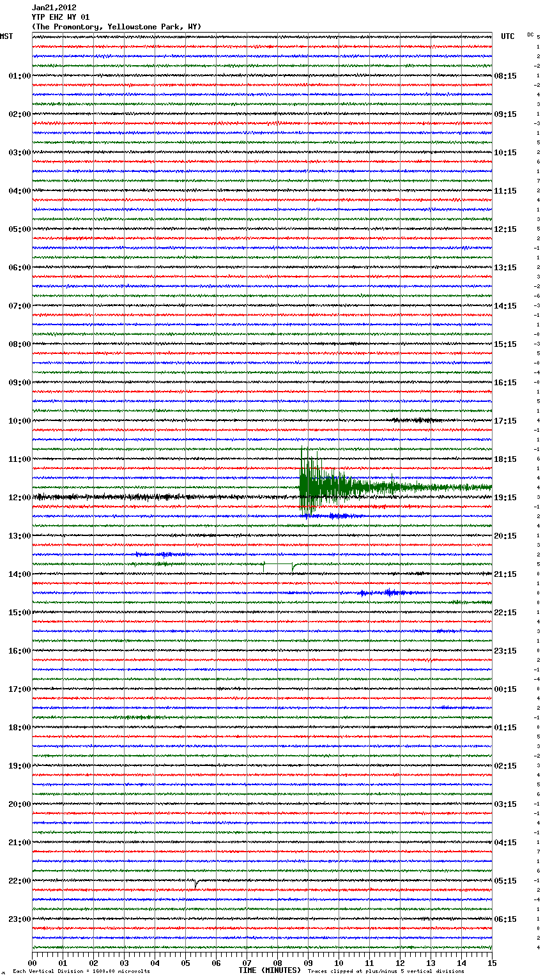Image resolution: width=543 pixels, height=980 pixels.
Task: Click the 09:00 MST time label
Action: click(20, 383)
